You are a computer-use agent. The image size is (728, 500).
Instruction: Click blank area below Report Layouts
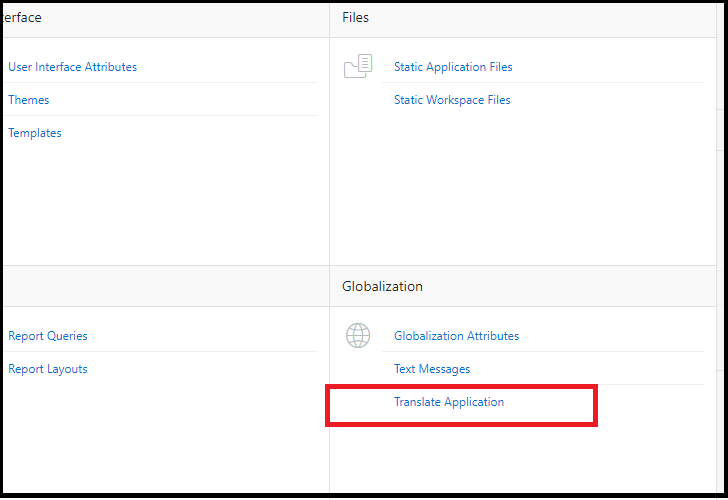[150, 430]
